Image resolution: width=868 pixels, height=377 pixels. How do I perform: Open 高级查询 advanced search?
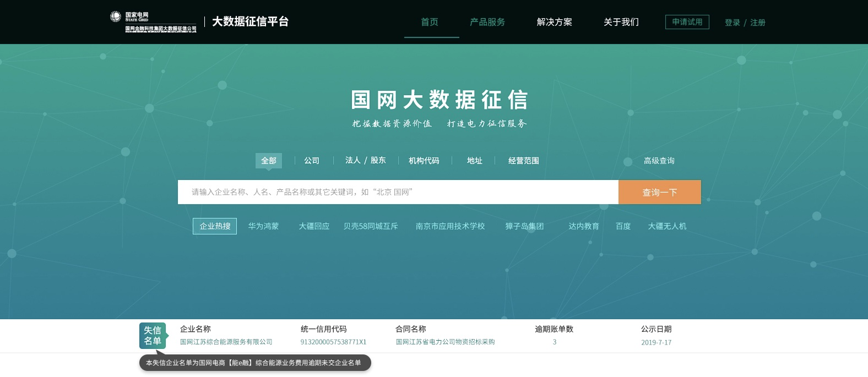(x=659, y=161)
